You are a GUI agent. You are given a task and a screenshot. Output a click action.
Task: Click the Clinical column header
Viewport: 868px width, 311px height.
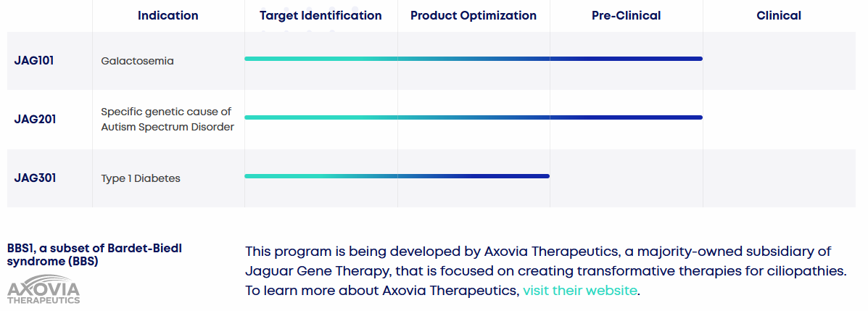tap(779, 15)
